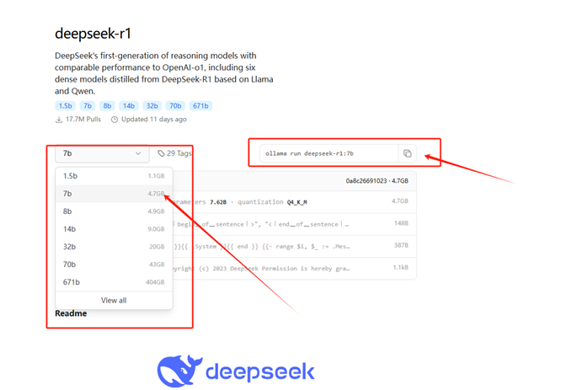
Task: Open the template row with range $i
Action: tap(295, 246)
